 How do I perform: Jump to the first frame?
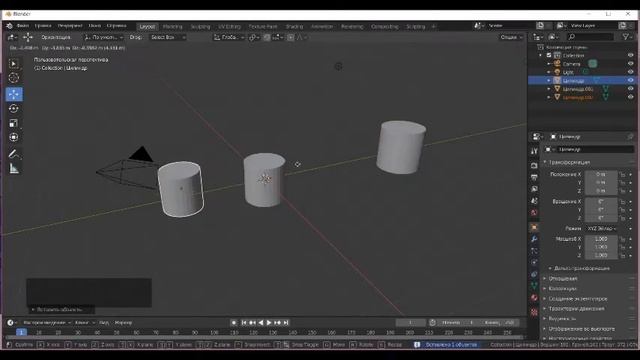244,322
